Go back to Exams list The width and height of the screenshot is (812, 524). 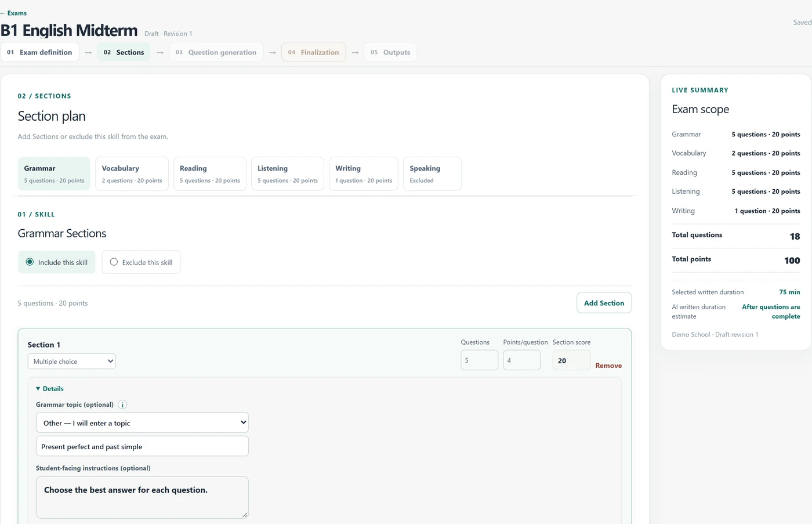[14, 13]
